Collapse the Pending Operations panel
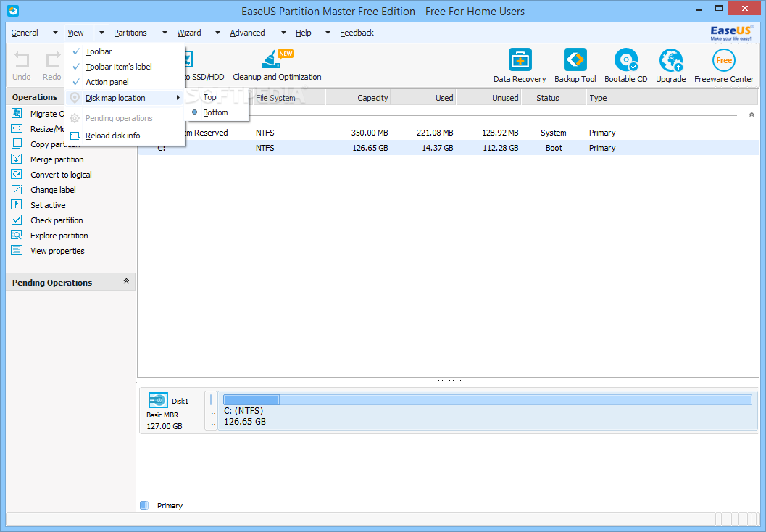The height and width of the screenshot is (532, 766). coord(126,281)
